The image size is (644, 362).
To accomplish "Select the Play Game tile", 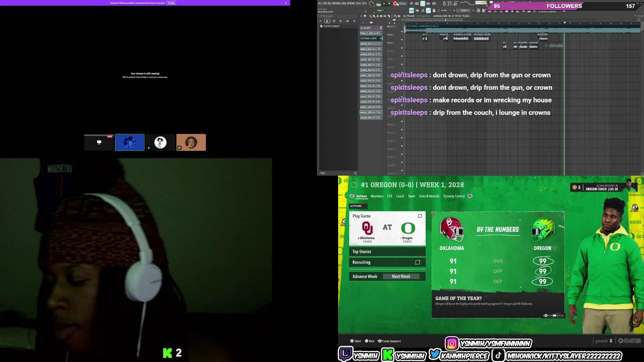I will [387, 228].
